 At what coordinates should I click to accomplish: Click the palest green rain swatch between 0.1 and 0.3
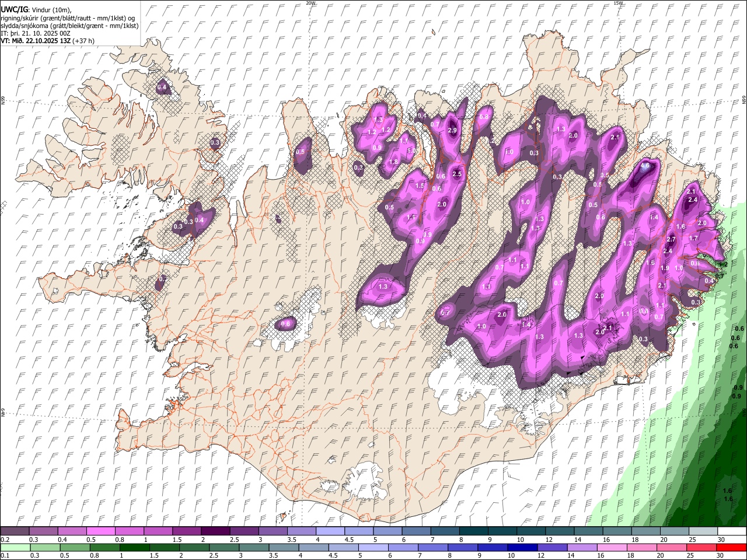point(15,547)
